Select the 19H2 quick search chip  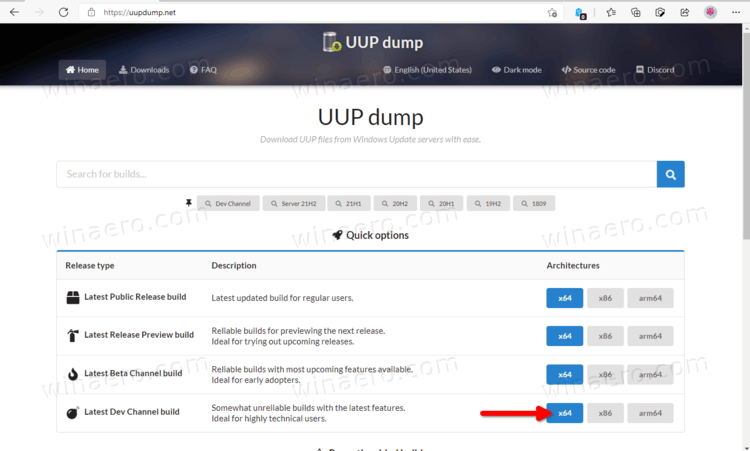pos(488,203)
